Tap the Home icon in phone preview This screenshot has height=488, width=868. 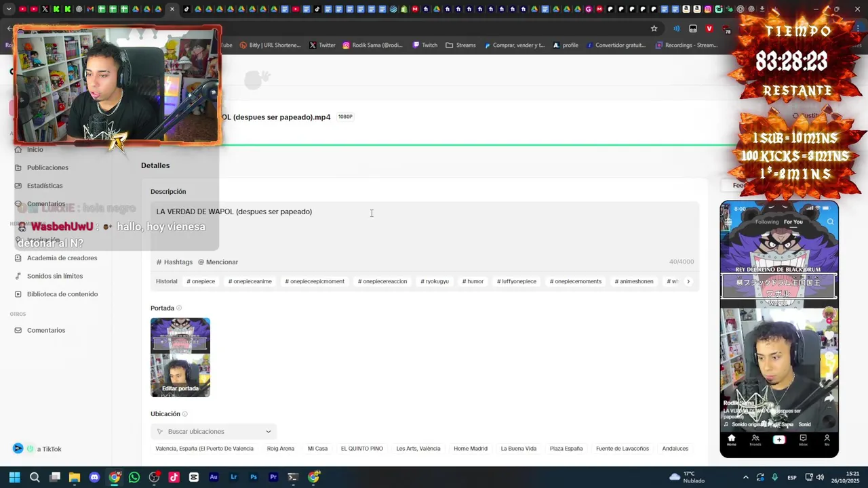[732, 439]
